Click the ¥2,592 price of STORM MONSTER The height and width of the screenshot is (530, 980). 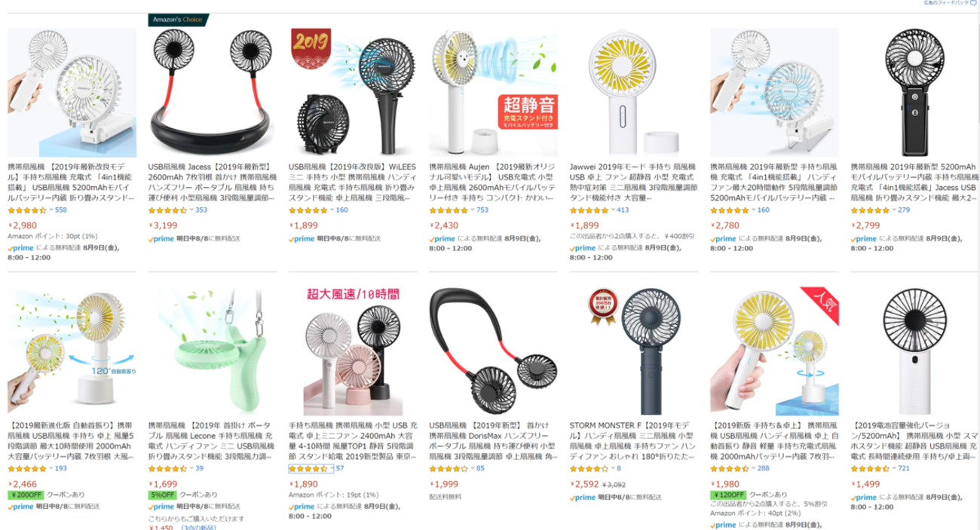pyautogui.click(x=583, y=485)
